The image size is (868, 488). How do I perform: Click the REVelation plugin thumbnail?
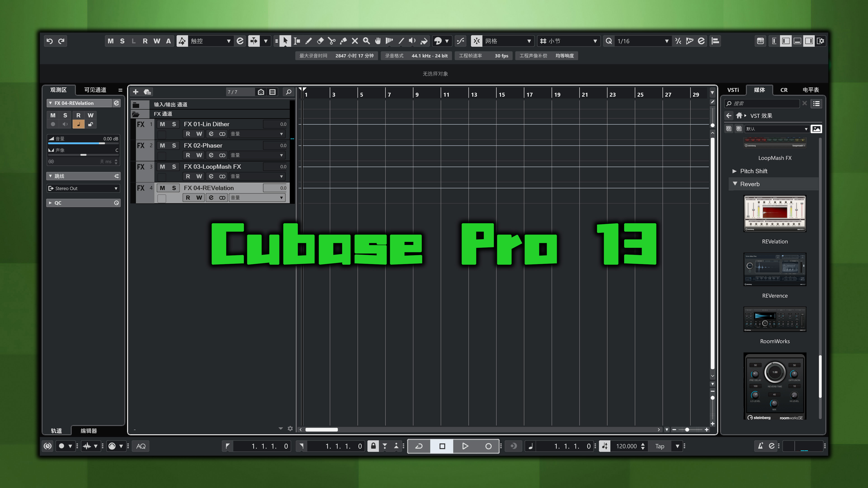tap(775, 213)
